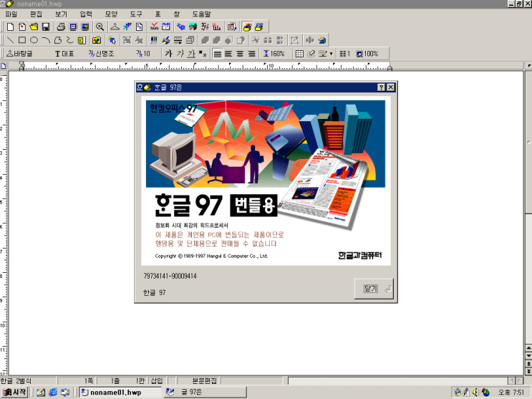Open the 도움말 menu

pos(201,14)
